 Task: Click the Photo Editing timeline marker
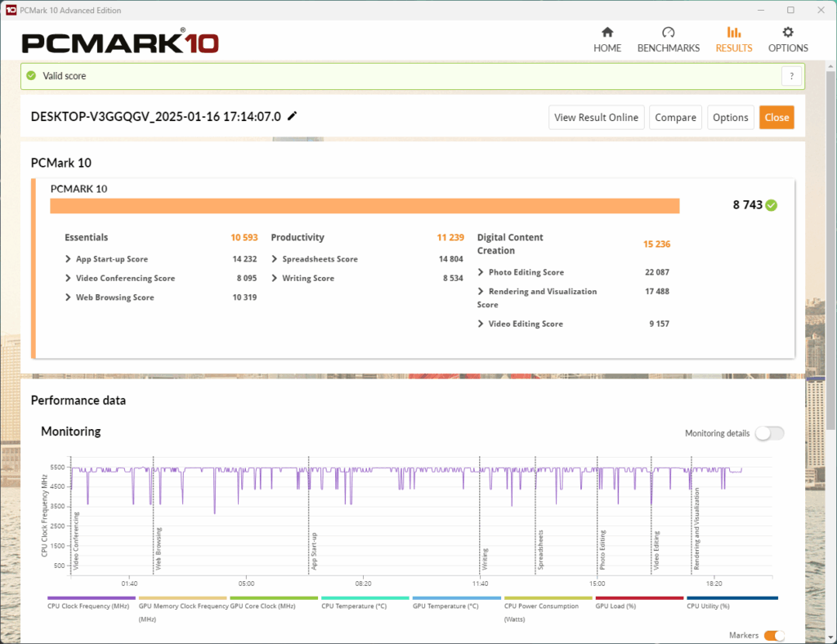click(x=602, y=549)
